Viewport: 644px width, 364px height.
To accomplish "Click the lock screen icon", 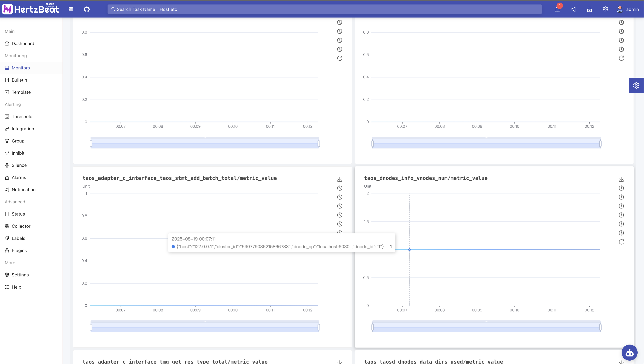I will click(589, 9).
